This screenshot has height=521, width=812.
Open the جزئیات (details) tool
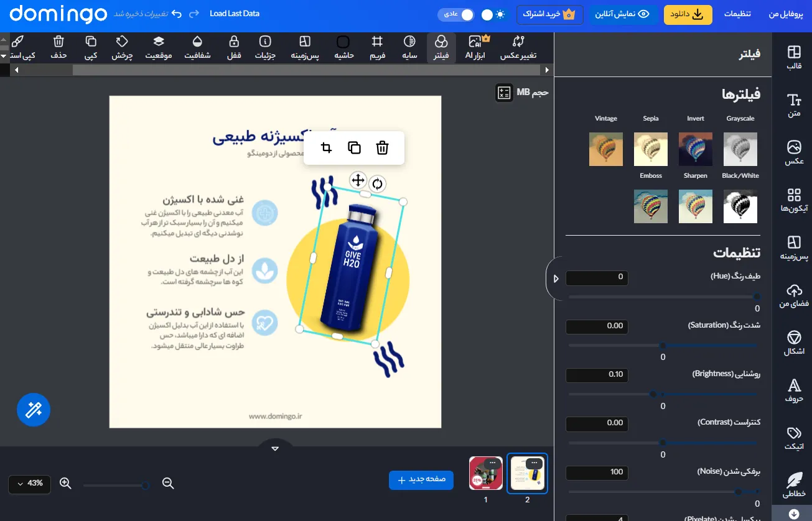265,48
